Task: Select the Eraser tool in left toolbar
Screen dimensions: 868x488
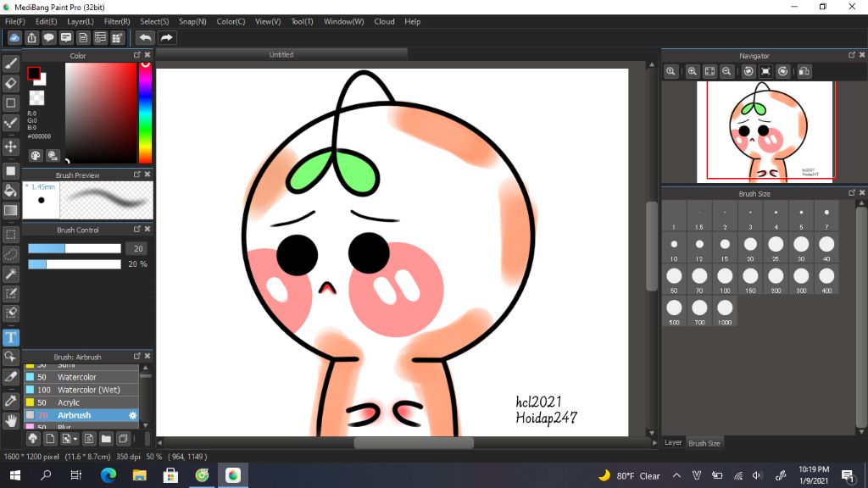Action: pyautogui.click(x=11, y=83)
